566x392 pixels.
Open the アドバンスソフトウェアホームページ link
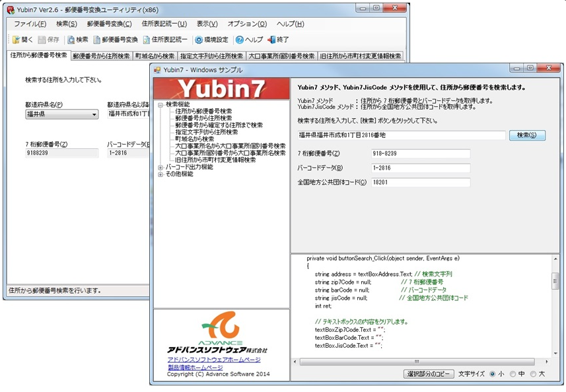(214, 360)
